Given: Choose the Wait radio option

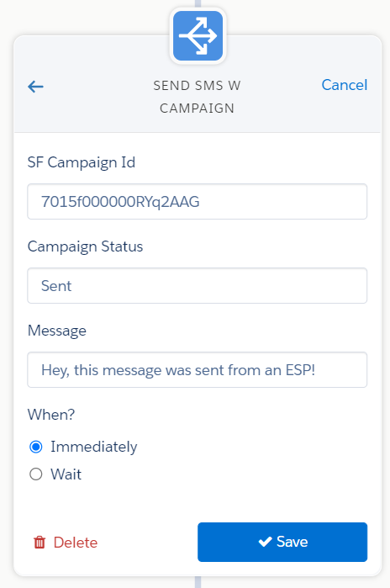Looking at the screenshot, I should point(36,474).
